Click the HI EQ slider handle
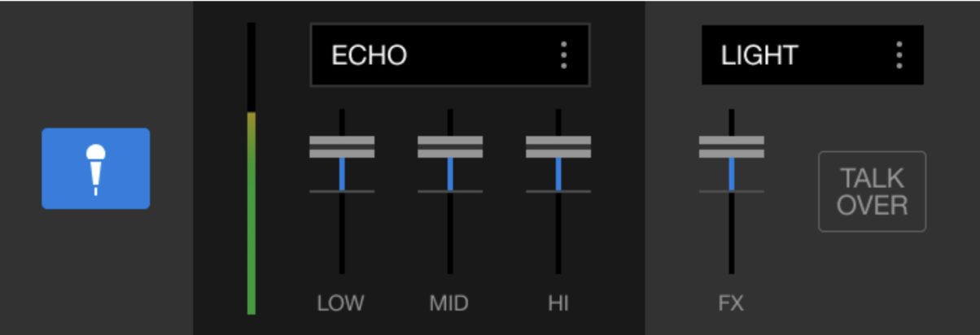This screenshot has width=980, height=335. coord(558,146)
